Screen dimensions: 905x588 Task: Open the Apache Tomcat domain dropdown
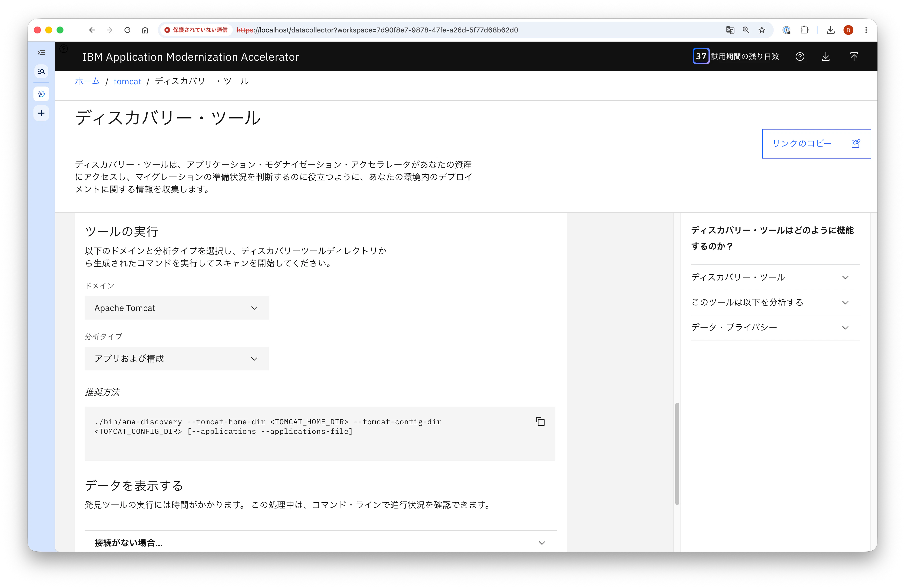tap(176, 308)
